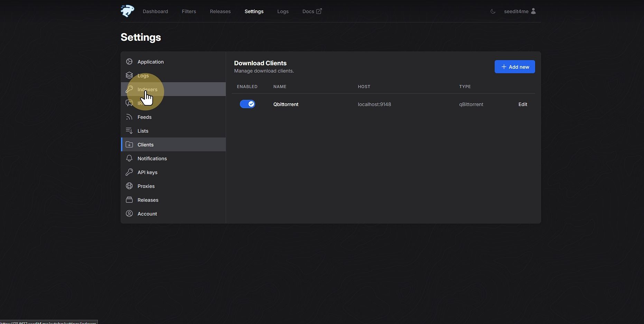Open the Lists settings section
644x324 pixels.
173,131
